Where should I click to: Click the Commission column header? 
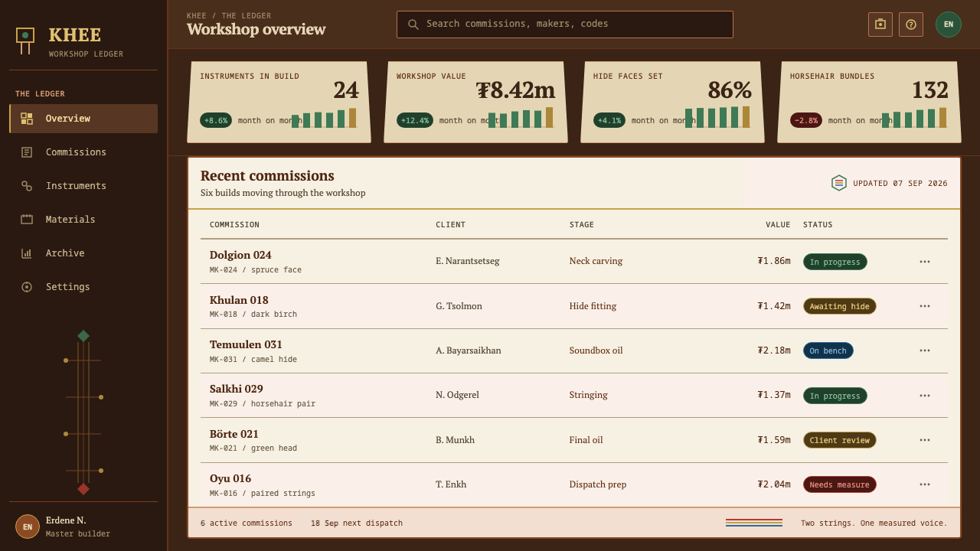click(x=234, y=225)
